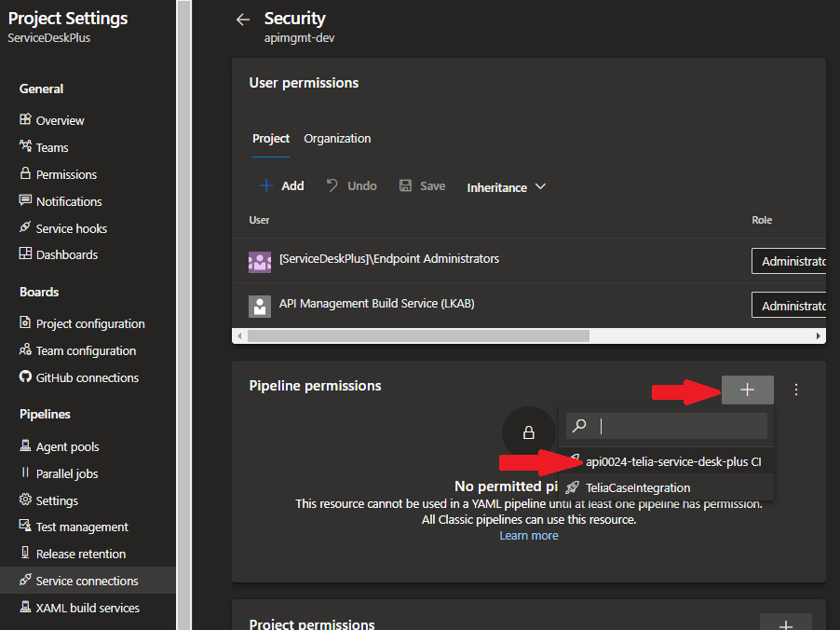Viewport: 840px width, 630px height.
Task: Open the Pipeline permissions more-options menu
Action: [x=796, y=390]
